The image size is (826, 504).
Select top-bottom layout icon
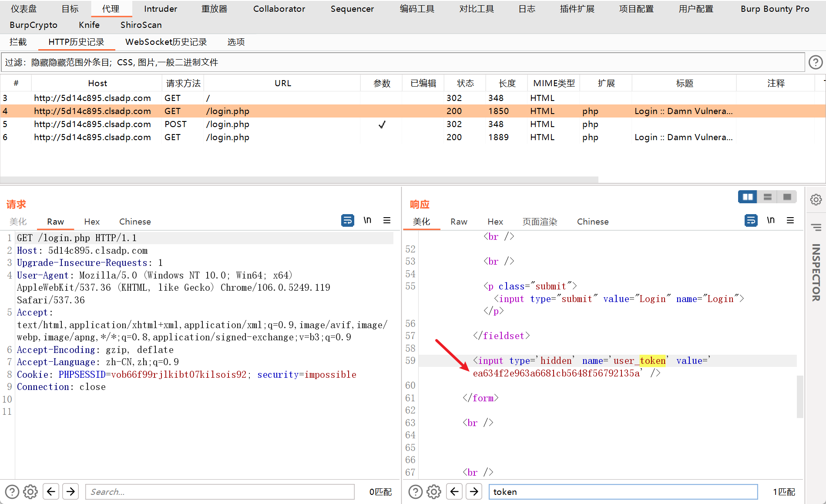[x=767, y=197]
